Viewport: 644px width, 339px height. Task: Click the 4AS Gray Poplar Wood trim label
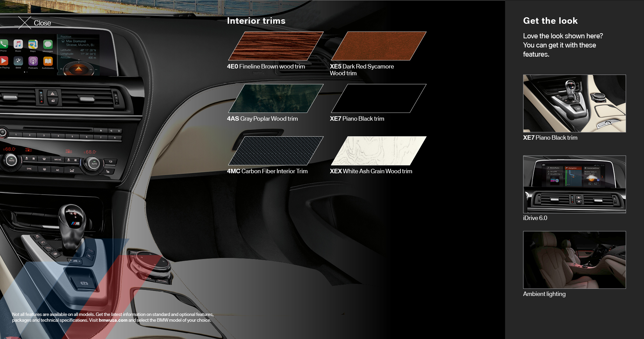pyautogui.click(x=262, y=119)
